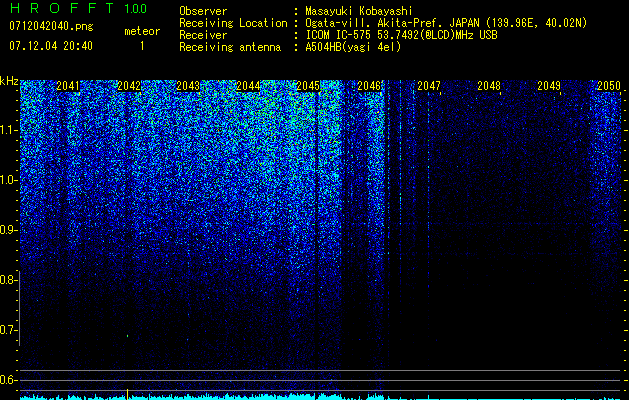Click the HROFFT 1.0.0 title text
This screenshot has height=400, width=629.
click(78, 8)
